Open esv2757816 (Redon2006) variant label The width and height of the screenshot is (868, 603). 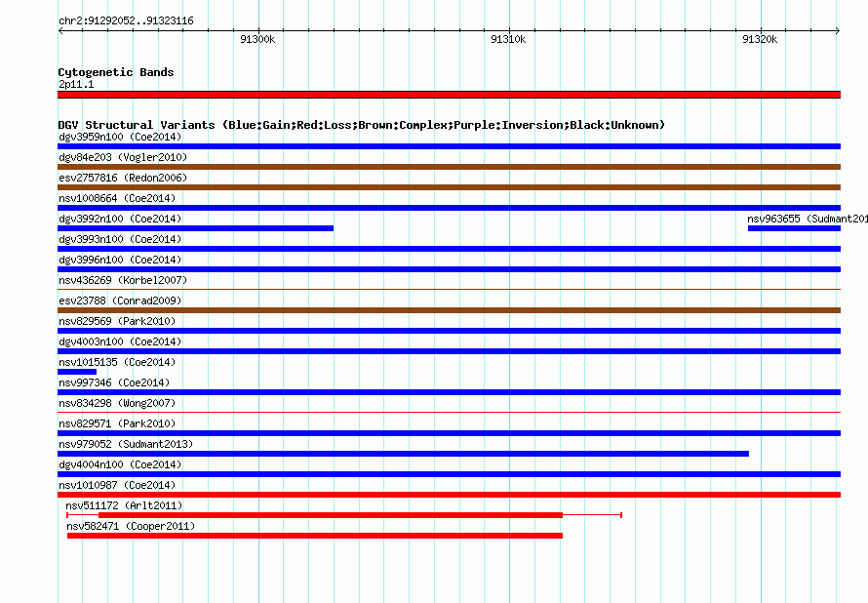coord(123,178)
